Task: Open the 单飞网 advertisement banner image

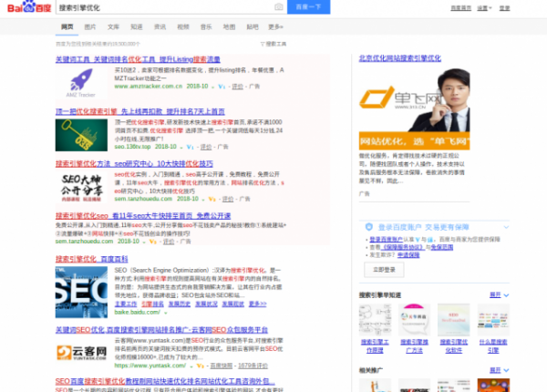Action: pyautogui.click(x=414, y=108)
